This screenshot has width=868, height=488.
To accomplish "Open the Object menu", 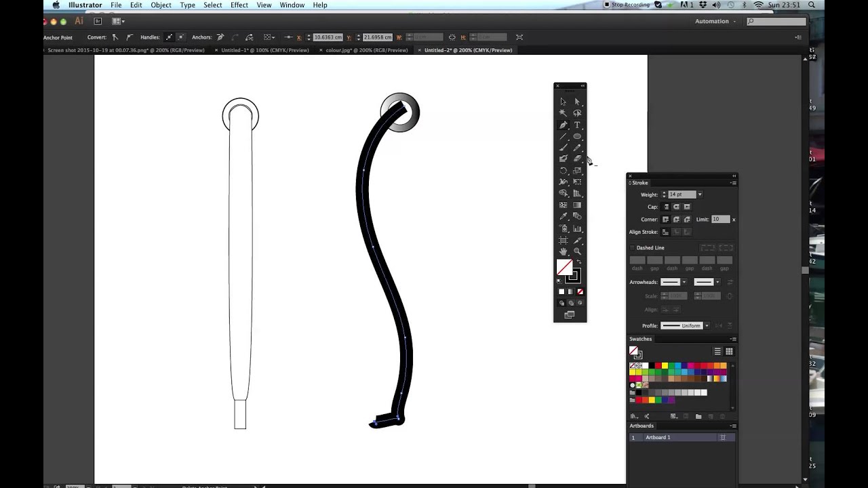I will [161, 5].
